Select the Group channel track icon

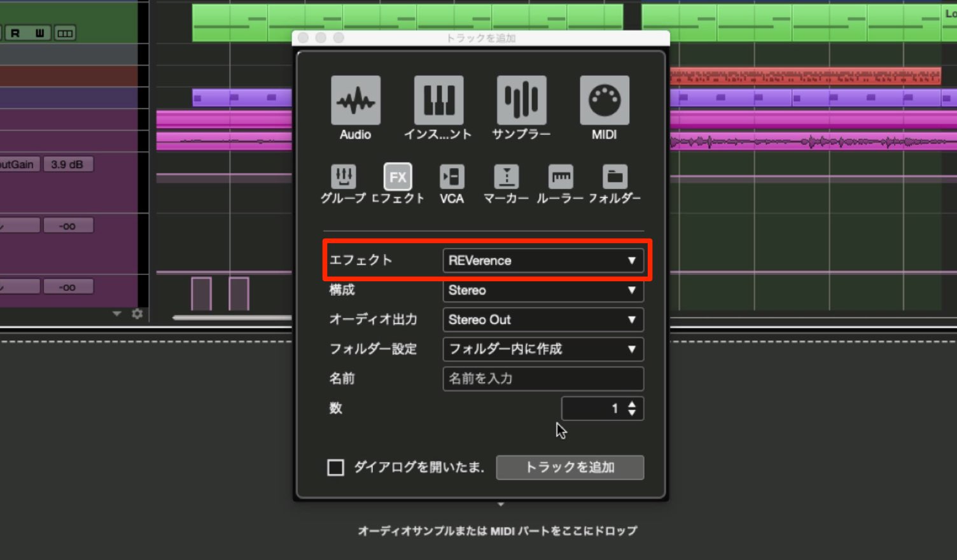coord(344,177)
